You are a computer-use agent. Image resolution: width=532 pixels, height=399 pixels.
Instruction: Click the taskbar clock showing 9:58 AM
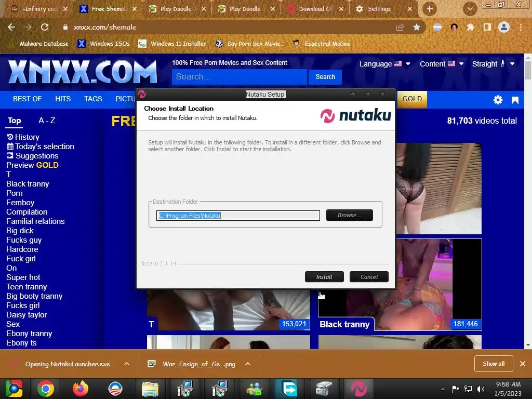tap(508, 389)
